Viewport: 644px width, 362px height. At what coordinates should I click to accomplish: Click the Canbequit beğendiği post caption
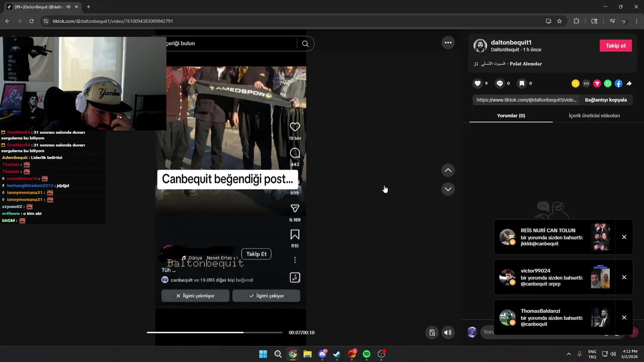[x=227, y=179]
